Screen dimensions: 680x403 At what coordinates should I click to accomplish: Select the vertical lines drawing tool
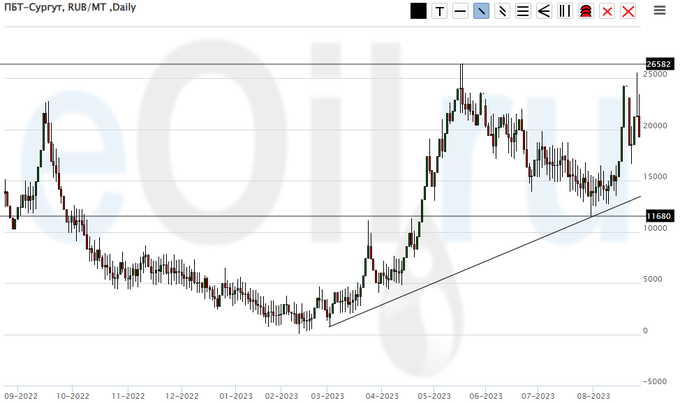(x=565, y=11)
